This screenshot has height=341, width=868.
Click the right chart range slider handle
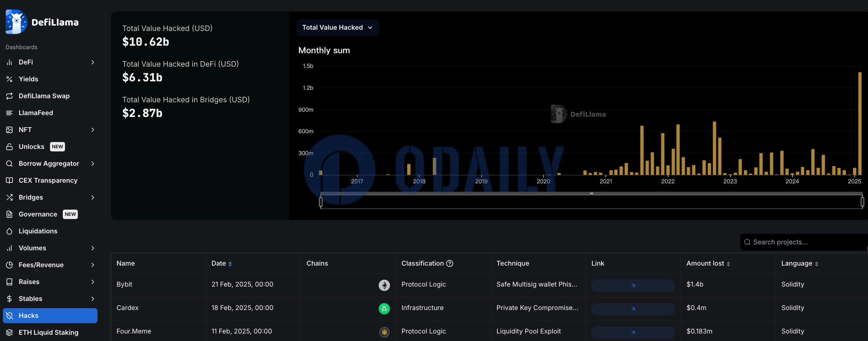[862, 202]
